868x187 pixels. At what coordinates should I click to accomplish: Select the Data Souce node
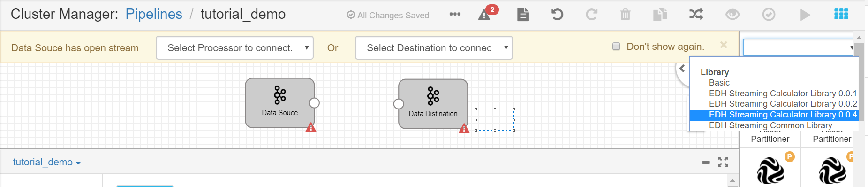[x=280, y=103]
